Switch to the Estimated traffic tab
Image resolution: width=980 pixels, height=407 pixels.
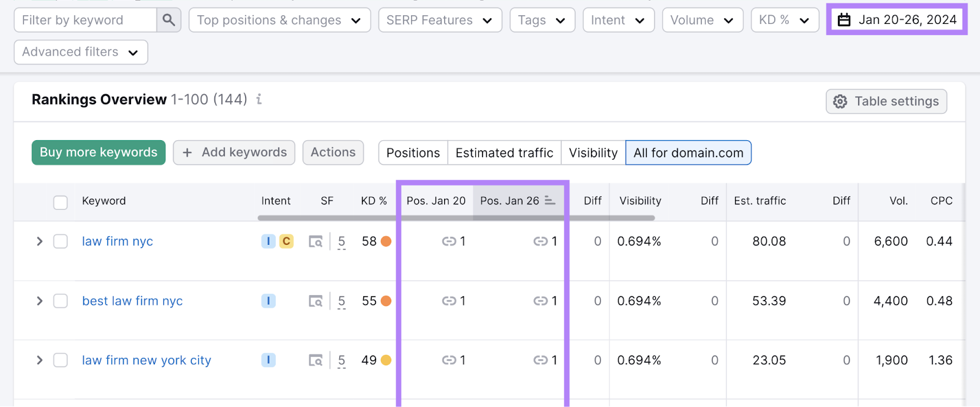click(x=504, y=153)
